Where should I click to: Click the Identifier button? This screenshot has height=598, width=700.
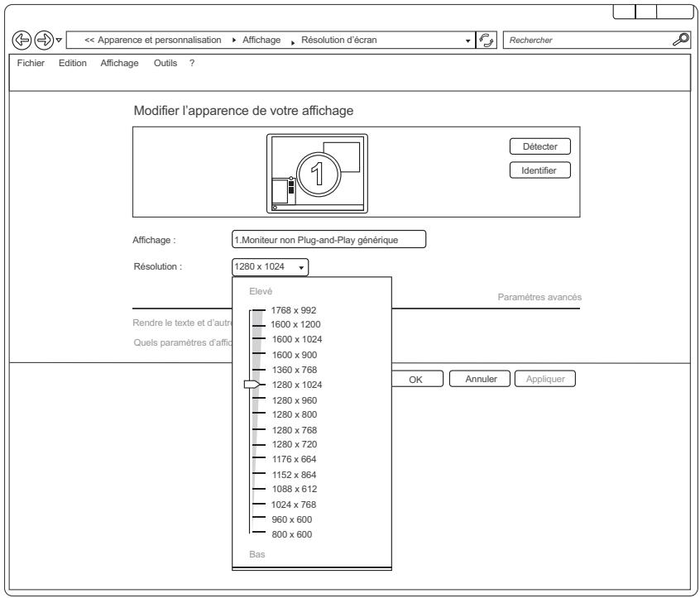pyautogui.click(x=539, y=170)
